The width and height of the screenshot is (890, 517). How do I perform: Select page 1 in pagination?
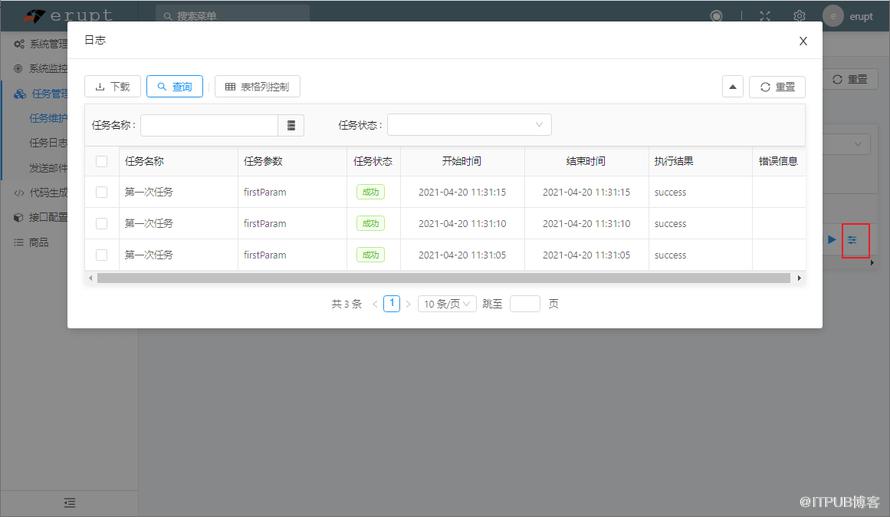(x=392, y=304)
